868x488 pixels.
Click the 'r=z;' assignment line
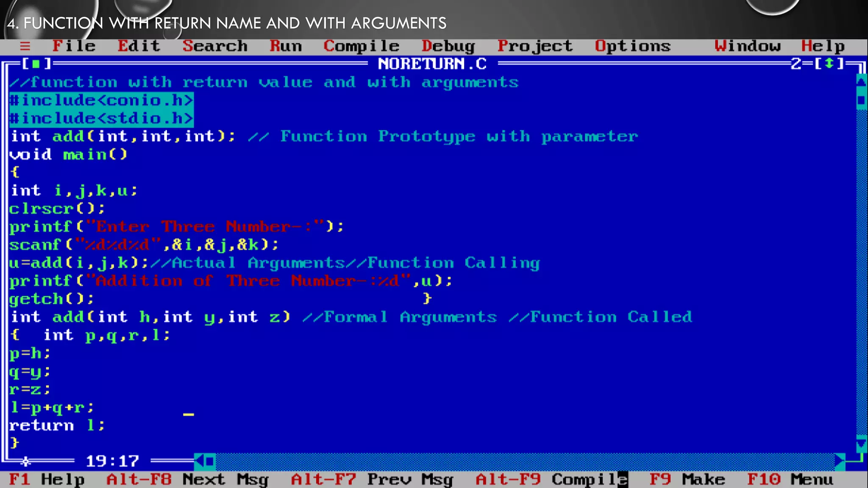coord(30,390)
